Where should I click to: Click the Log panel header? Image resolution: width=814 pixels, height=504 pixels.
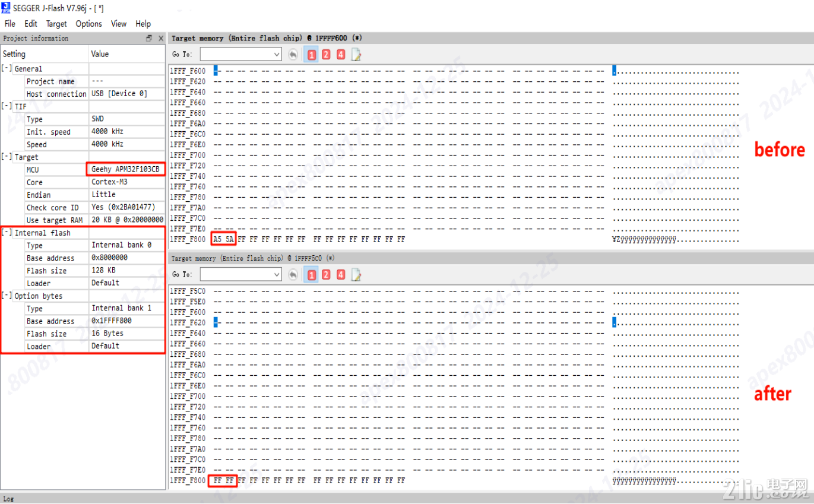click(x=8, y=499)
